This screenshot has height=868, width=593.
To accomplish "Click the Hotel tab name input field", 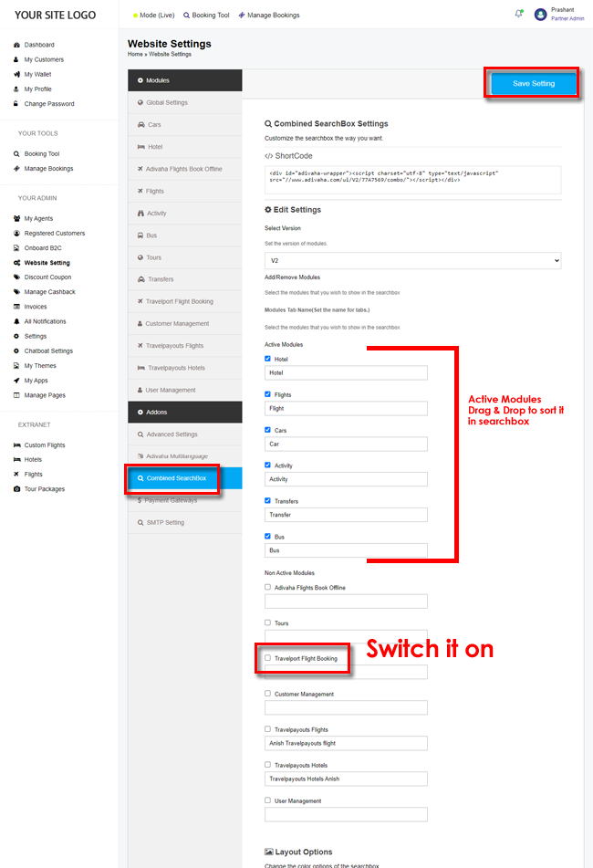I will (x=346, y=373).
